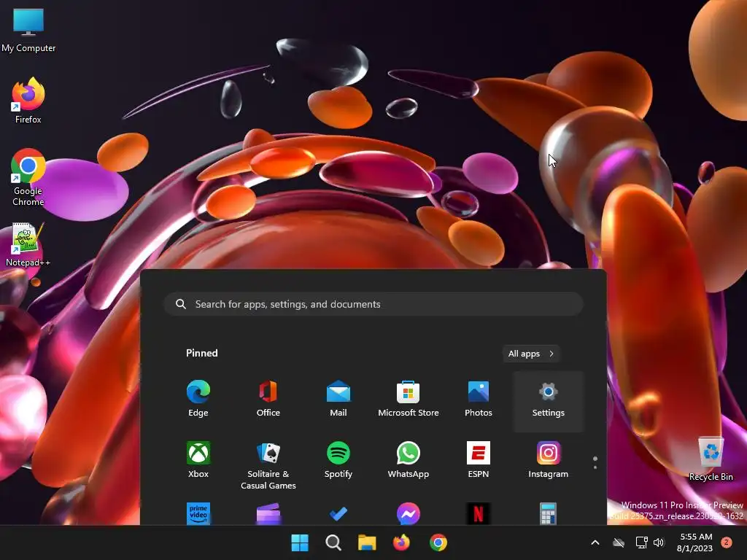The height and width of the screenshot is (560, 747).
Task: Open the To Do checkmark app
Action: 338,514
